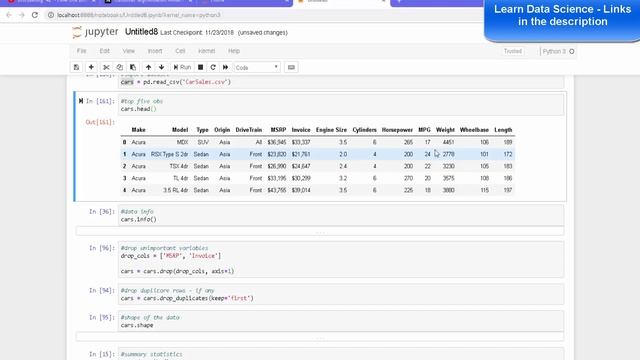Click the Engine Size column header
The height and width of the screenshot is (360, 640).
(x=331, y=130)
